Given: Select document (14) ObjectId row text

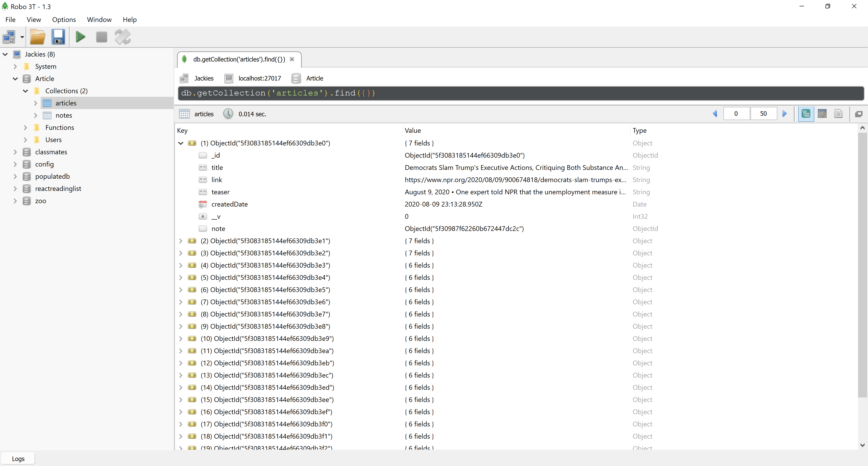Looking at the screenshot, I should [267, 388].
